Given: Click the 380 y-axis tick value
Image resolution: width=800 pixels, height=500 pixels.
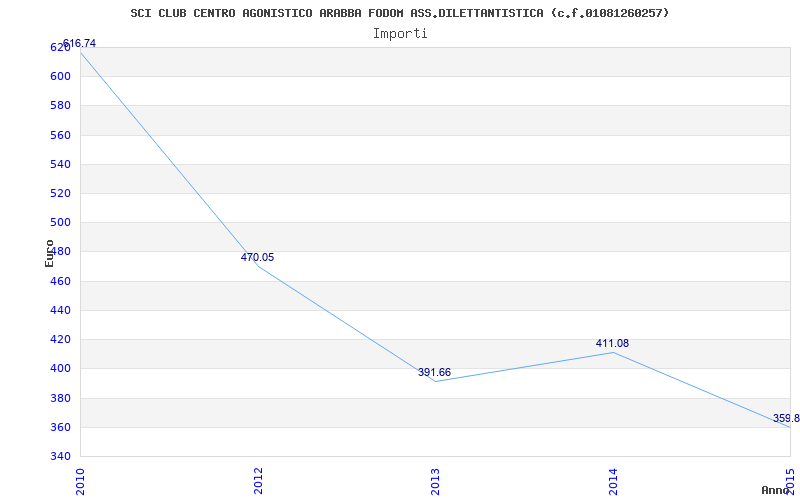Looking at the screenshot, I should point(60,398).
